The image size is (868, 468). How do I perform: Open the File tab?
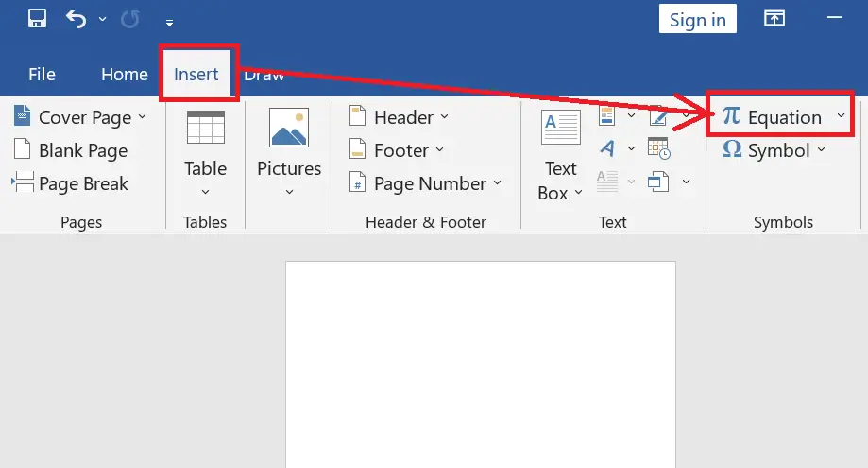[42, 74]
